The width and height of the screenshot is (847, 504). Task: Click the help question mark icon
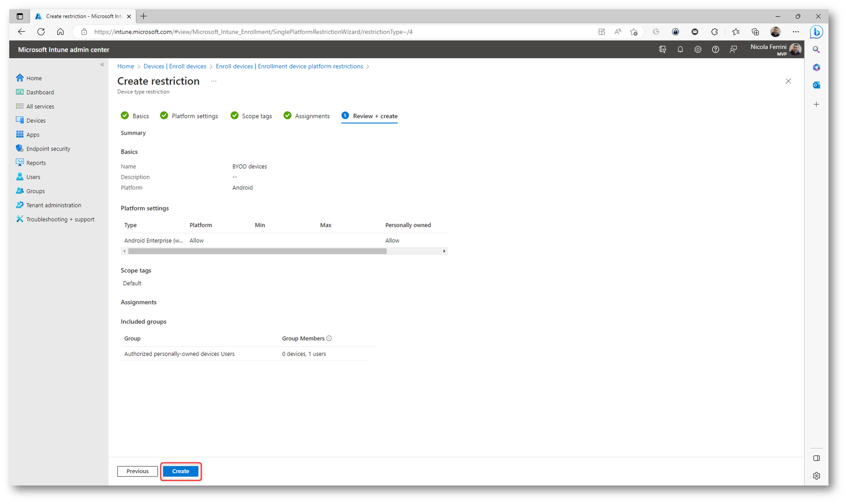click(715, 50)
